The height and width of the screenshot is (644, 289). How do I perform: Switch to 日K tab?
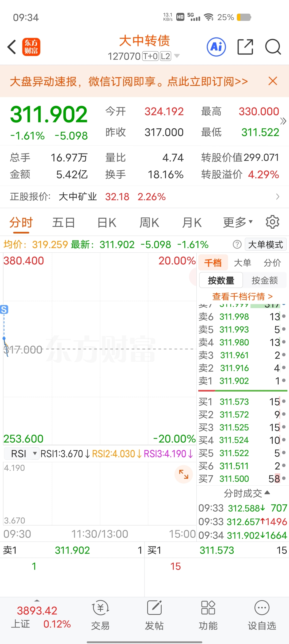(x=107, y=222)
